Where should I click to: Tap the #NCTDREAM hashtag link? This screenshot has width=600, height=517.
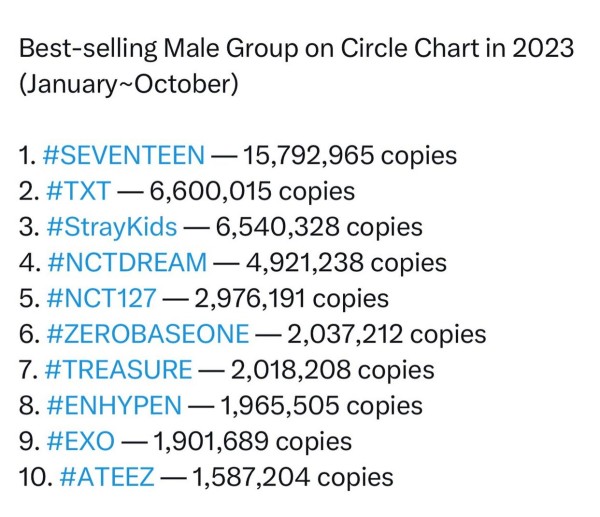click(128, 264)
